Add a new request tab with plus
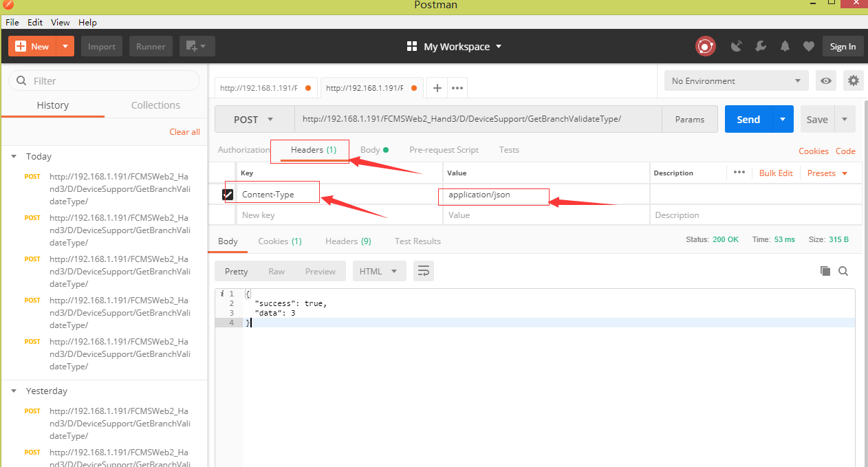This screenshot has height=467, width=868. coord(437,88)
